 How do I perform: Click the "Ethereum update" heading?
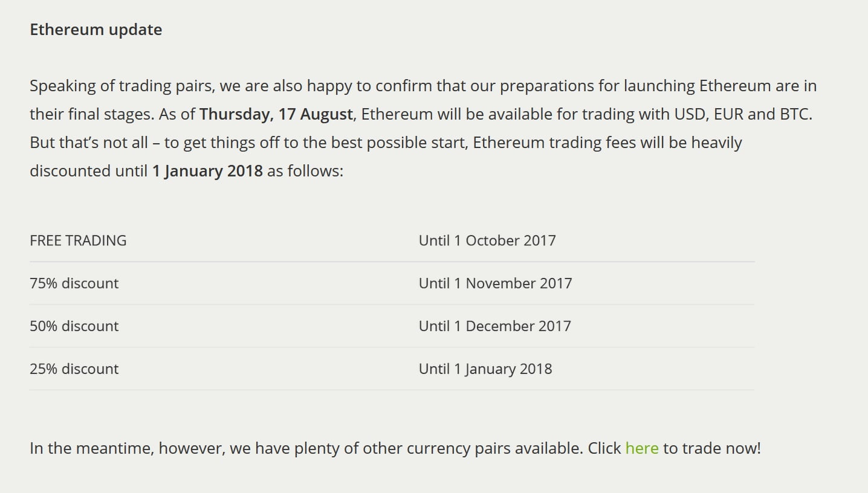coord(96,30)
